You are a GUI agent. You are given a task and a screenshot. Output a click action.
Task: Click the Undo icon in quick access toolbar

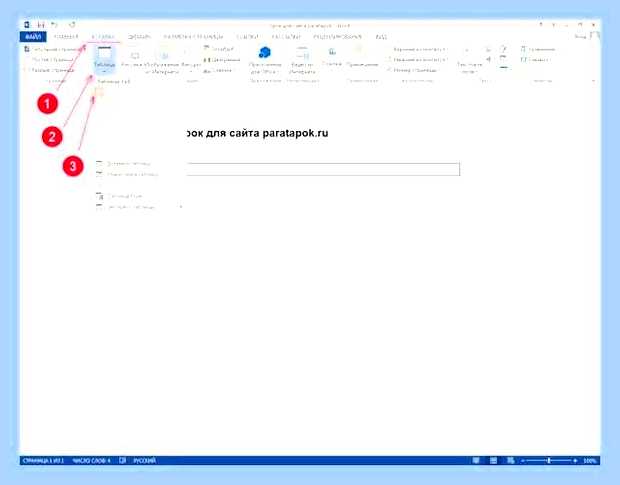[x=54, y=25]
